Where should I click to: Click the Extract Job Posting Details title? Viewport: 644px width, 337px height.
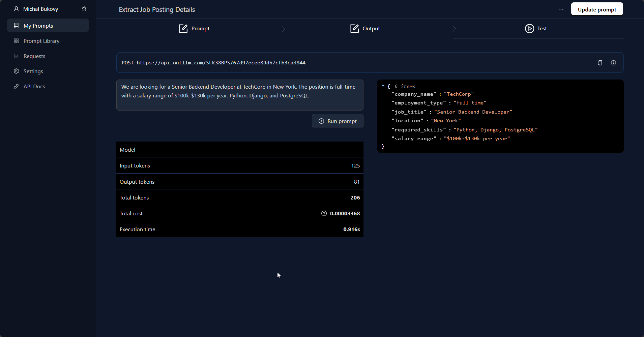coord(157,9)
